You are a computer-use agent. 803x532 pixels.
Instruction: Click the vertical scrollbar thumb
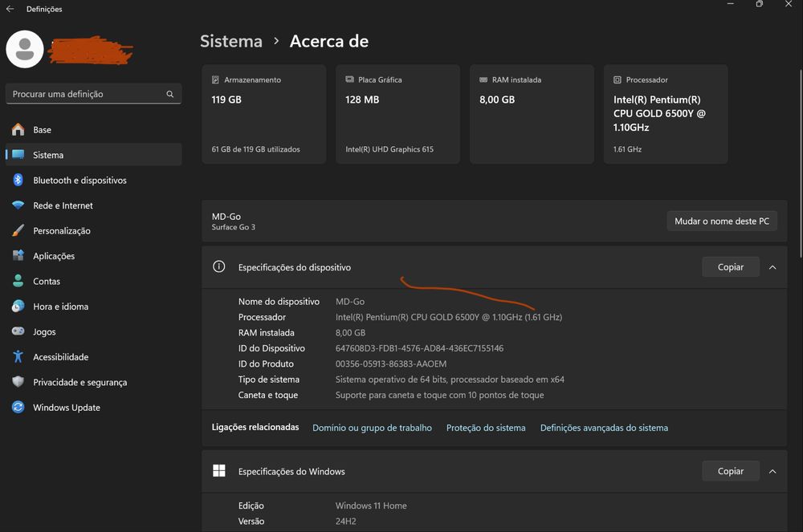pos(801,163)
